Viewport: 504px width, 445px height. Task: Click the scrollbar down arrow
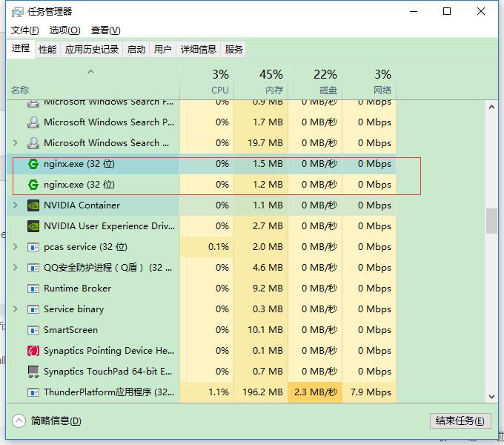pos(491,397)
